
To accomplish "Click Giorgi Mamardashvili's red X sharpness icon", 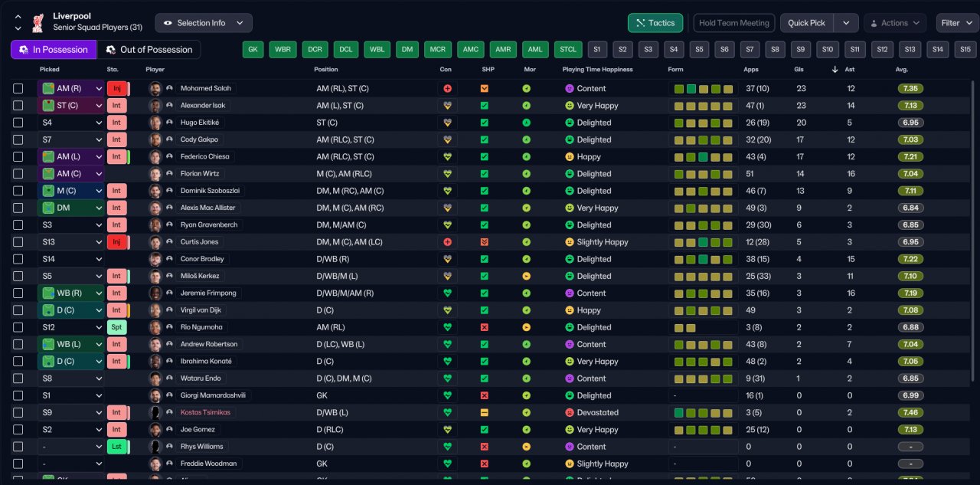I will [x=484, y=395].
